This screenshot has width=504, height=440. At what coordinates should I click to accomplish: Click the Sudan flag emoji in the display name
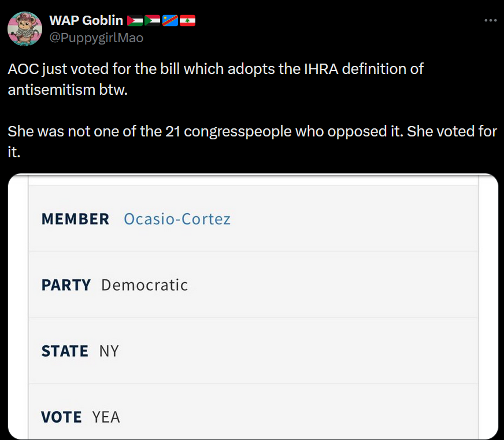[x=153, y=21]
